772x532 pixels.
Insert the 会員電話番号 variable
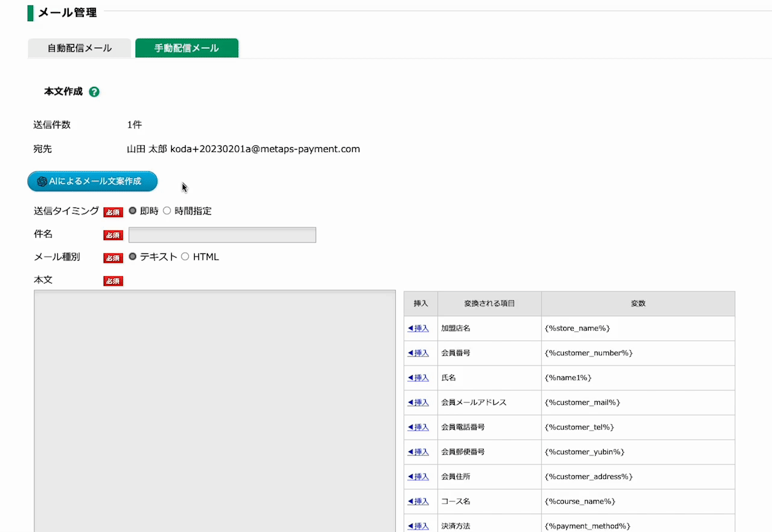click(x=419, y=428)
